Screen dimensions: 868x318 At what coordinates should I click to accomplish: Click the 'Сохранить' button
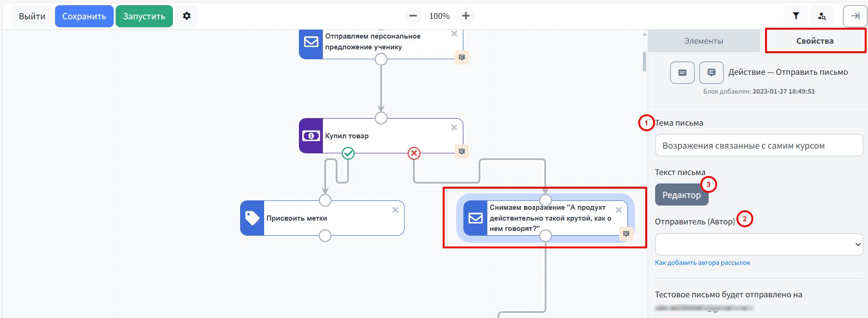84,16
